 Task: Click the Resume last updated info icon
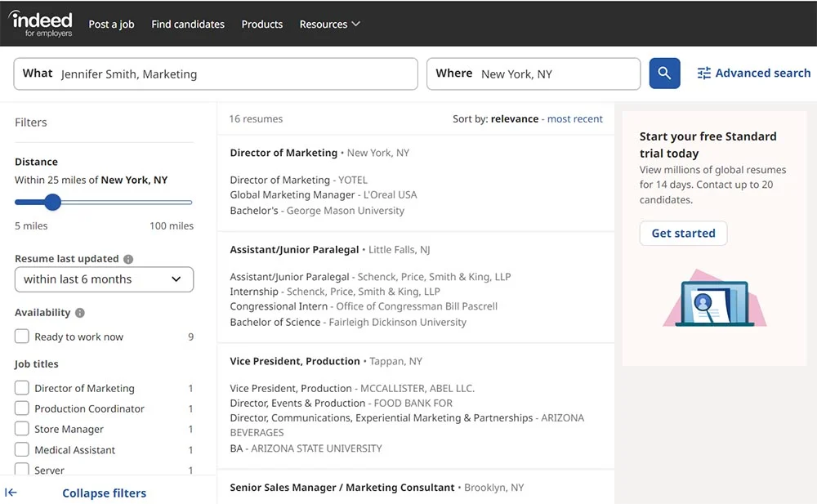point(128,259)
